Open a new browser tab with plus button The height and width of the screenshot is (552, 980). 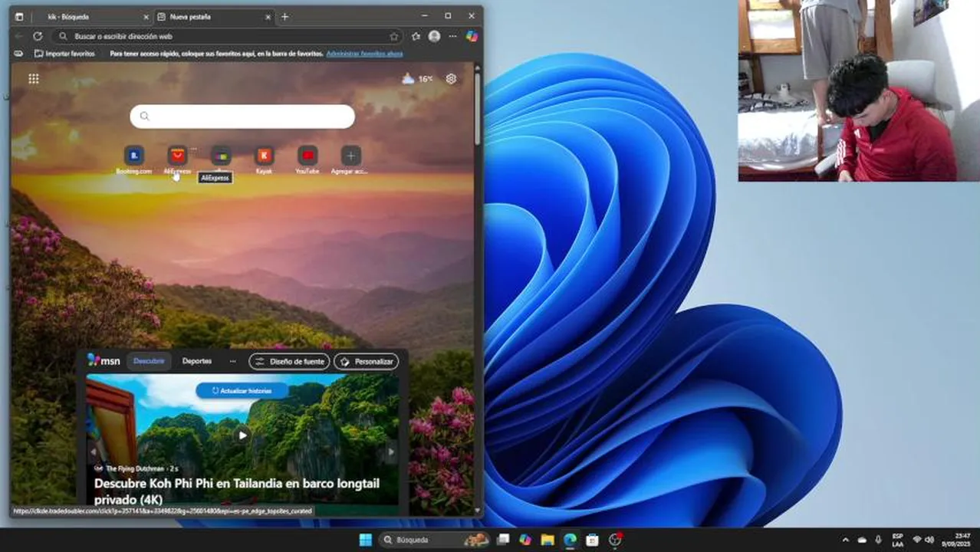tap(285, 16)
